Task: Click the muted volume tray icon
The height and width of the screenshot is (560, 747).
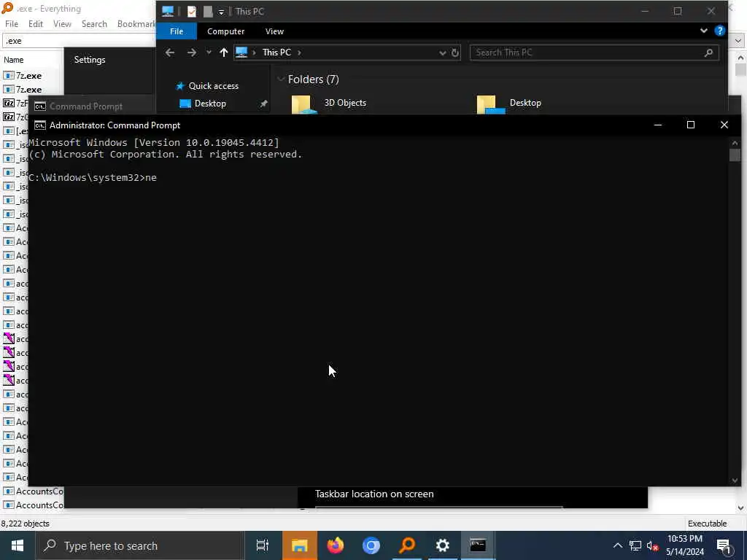Action: [x=652, y=545]
